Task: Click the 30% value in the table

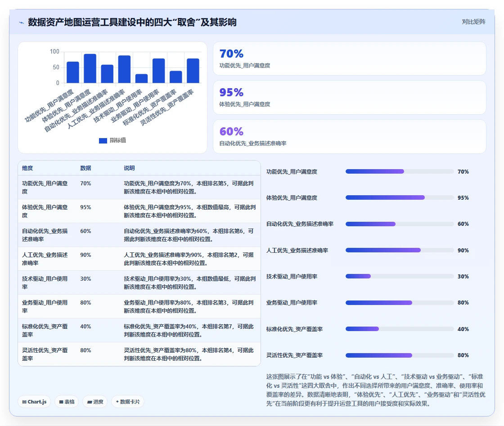Action: 85,278
